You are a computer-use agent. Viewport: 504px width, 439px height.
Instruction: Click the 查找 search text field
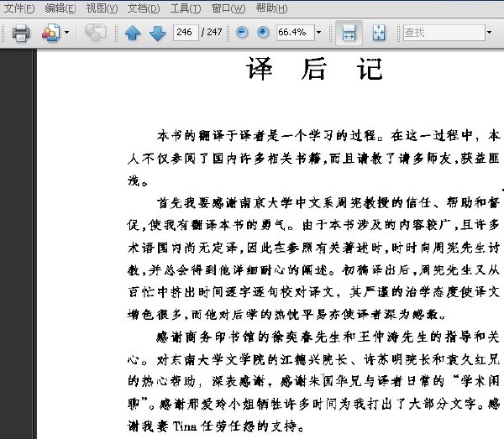[x=444, y=33]
